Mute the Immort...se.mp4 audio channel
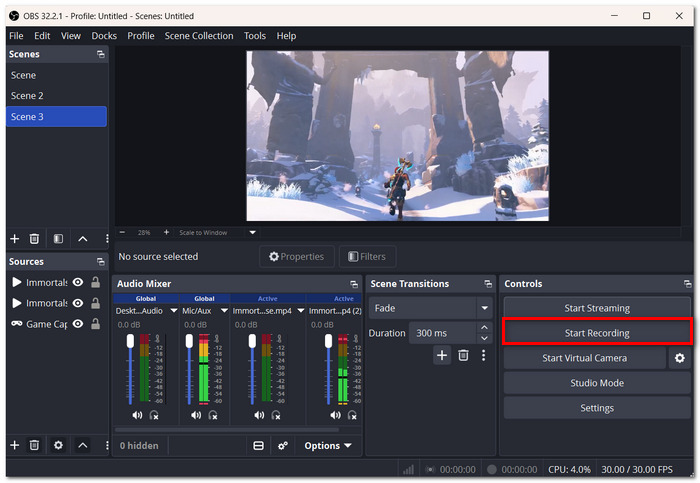Screen dimensions: 700x483 click(259, 415)
